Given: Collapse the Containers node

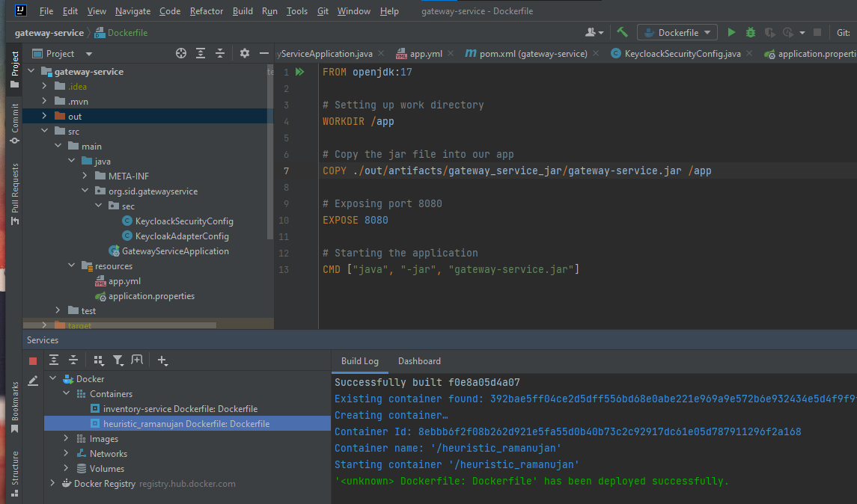Looking at the screenshot, I should click(x=66, y=393).
